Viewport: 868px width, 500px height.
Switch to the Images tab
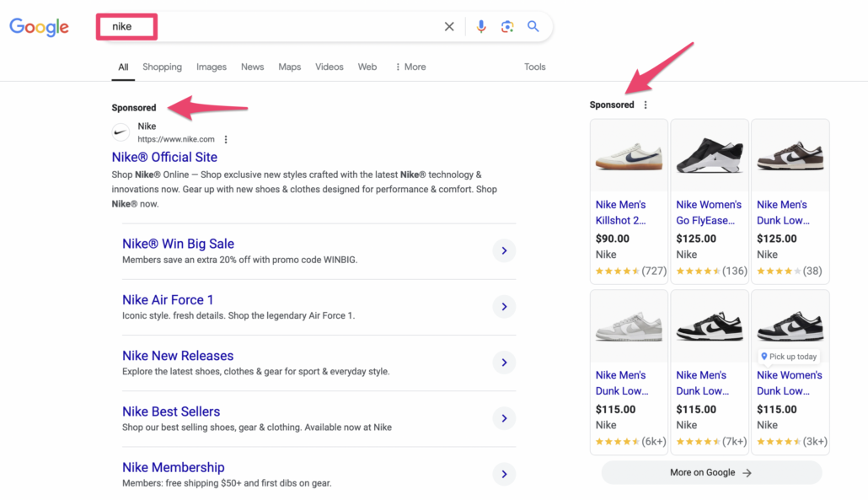pos(212,67)
